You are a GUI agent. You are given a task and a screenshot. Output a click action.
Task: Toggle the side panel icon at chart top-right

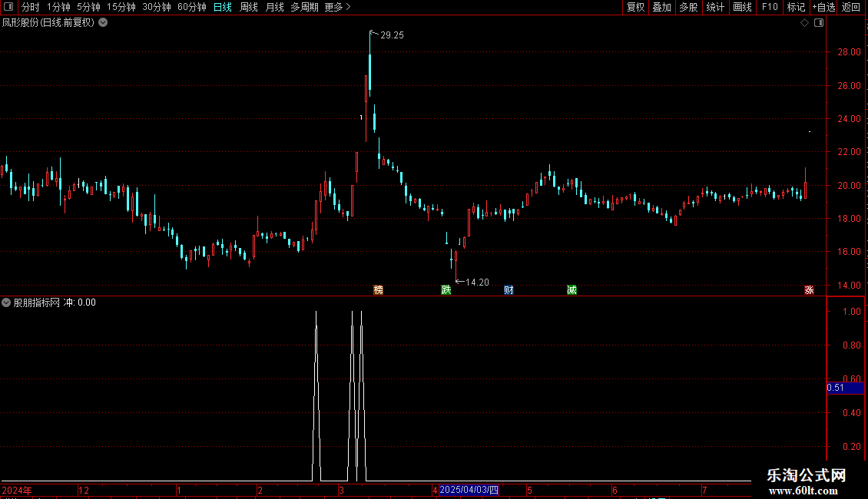(x=819, y=23)
